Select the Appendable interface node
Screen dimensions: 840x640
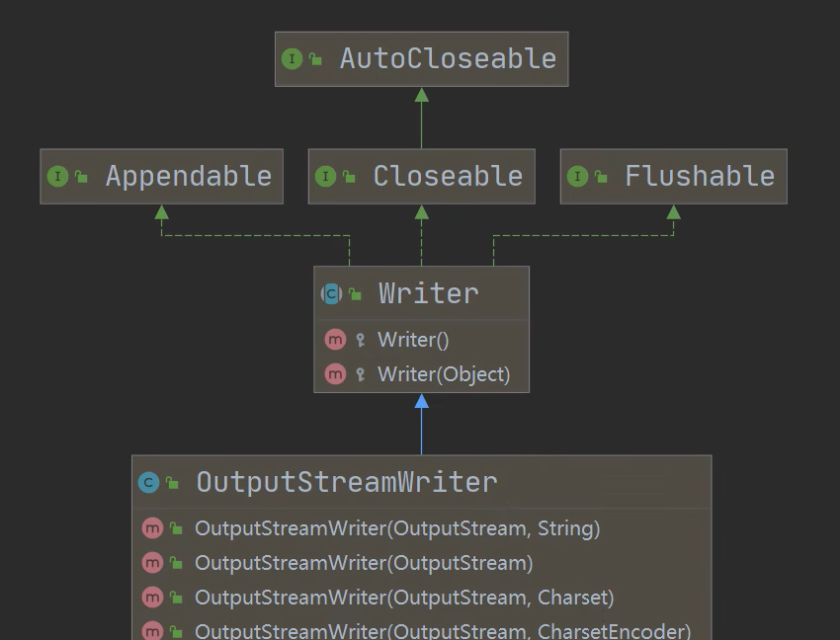(x=162, y=176)
